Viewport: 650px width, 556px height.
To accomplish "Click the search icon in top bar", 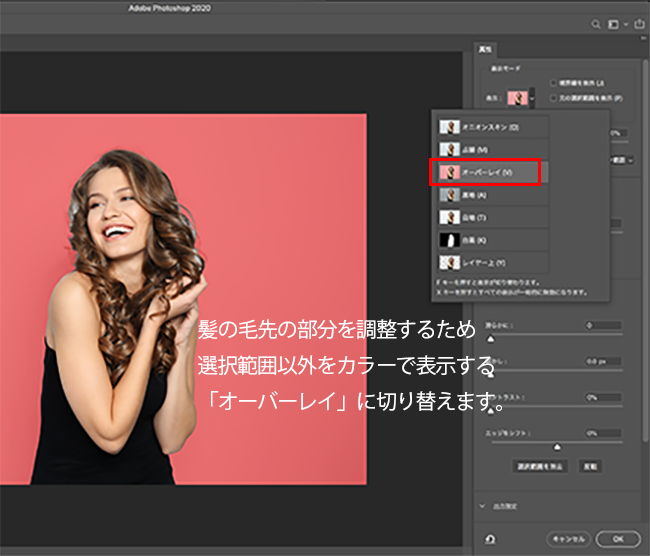I will (x=595, y=23).
